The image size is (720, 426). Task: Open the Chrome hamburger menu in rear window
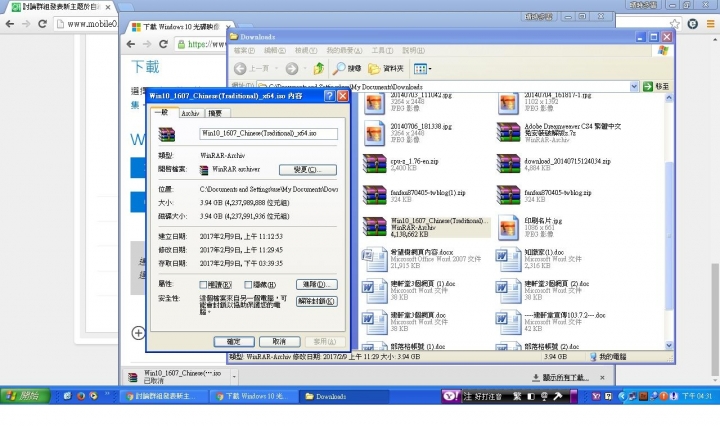point(710,24)
